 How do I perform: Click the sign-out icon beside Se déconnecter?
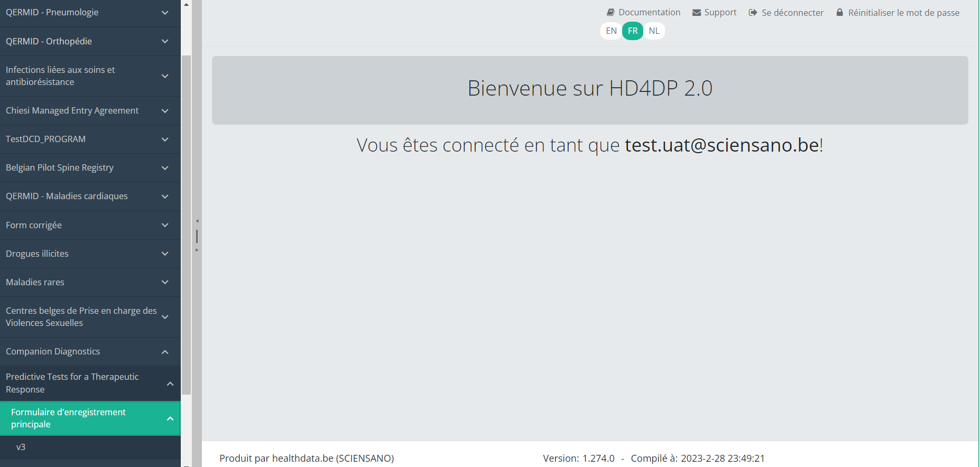click(x=753, y=12)
